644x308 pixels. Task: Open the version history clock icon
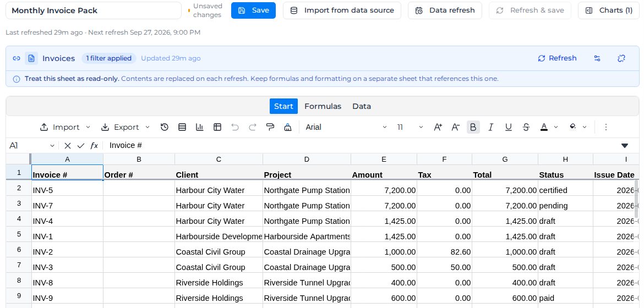[x=165, y=127]
